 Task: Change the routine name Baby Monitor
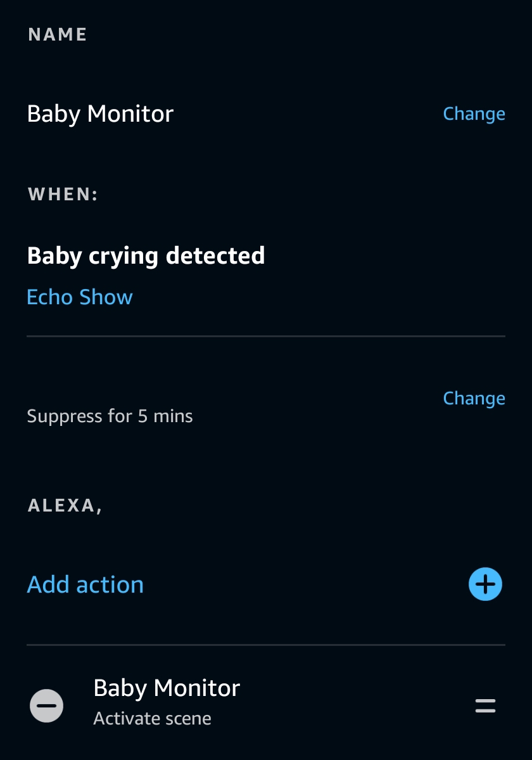(x=474, y=114)
